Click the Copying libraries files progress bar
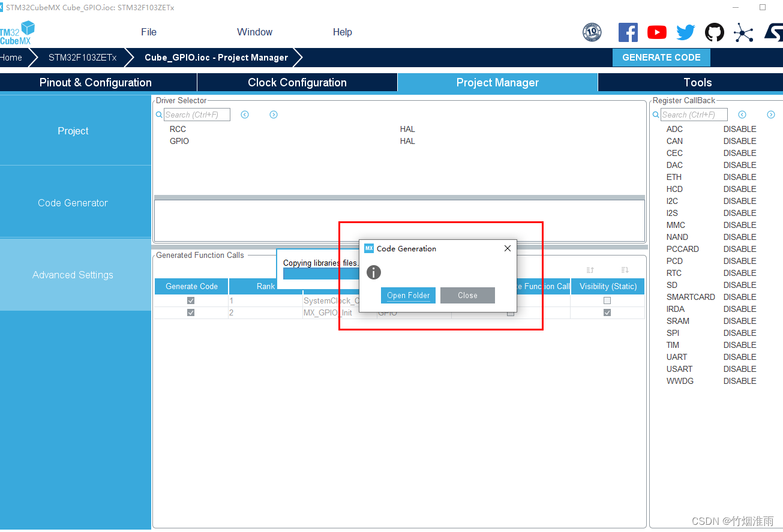783x532 pixels. point(321,273)
